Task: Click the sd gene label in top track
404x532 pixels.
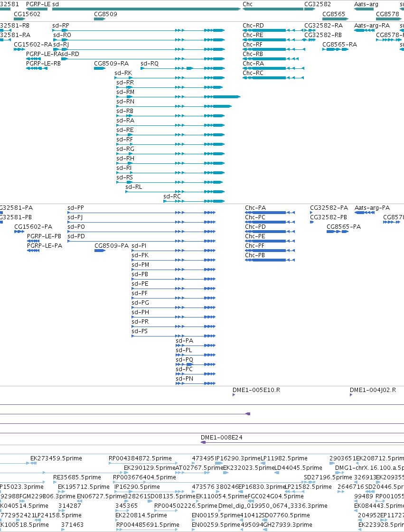Action: coord(56,4)
